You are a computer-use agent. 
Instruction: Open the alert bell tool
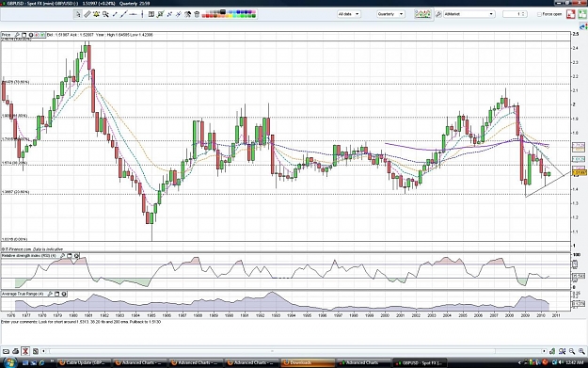pos(96,14)
